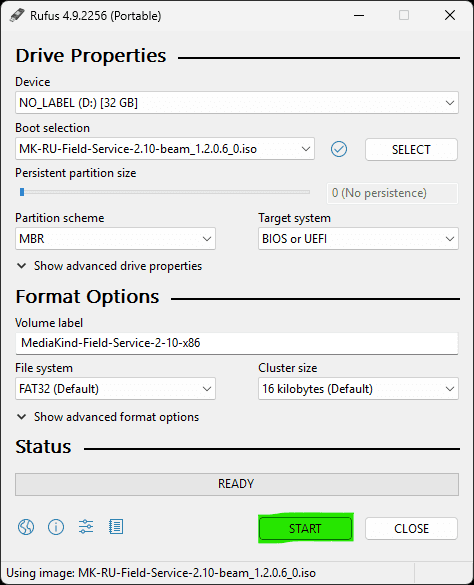Expand Show advanced drive properties
The height and width of the screenshot is (585, 474).
(109, 266)
